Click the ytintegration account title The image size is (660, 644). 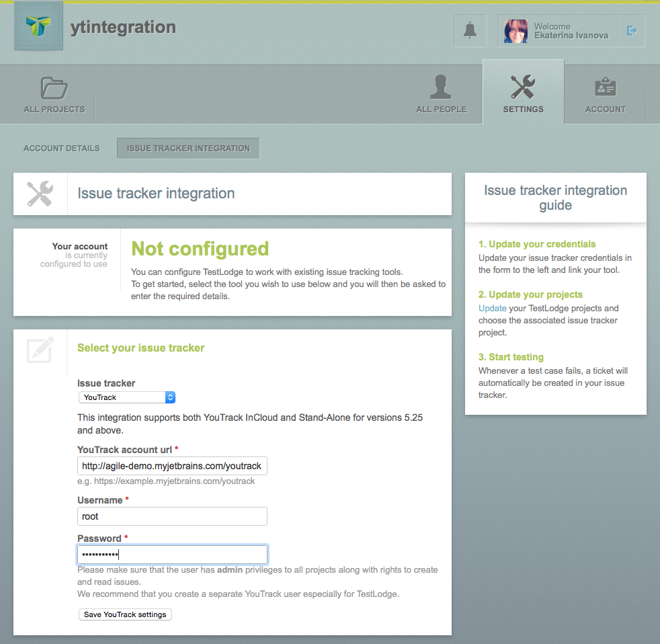click(x=123, y=28)
